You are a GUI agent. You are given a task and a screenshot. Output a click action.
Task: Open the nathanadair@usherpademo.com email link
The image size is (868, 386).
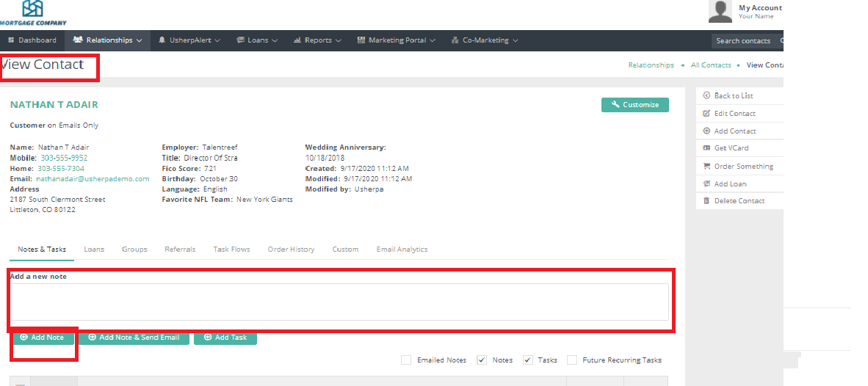pos(93,178)
